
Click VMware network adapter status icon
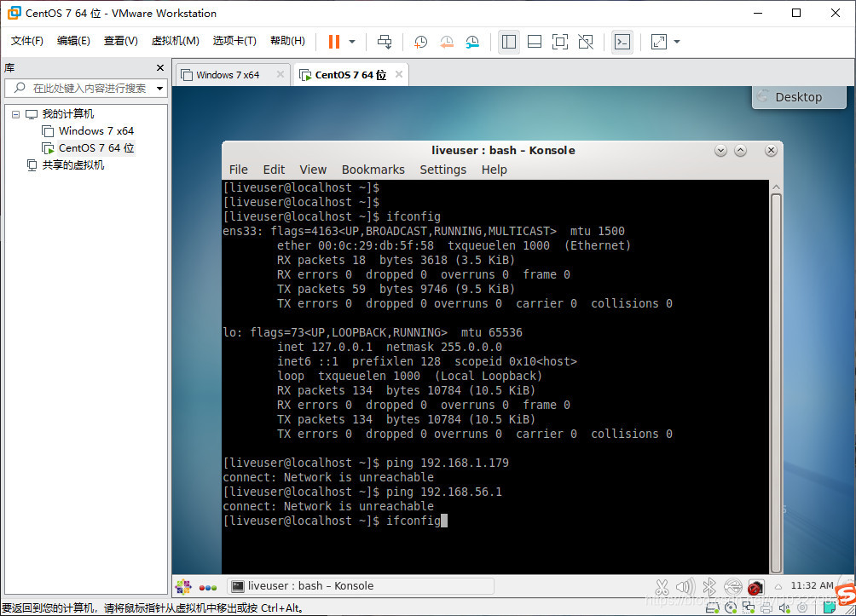coord(749,607)
